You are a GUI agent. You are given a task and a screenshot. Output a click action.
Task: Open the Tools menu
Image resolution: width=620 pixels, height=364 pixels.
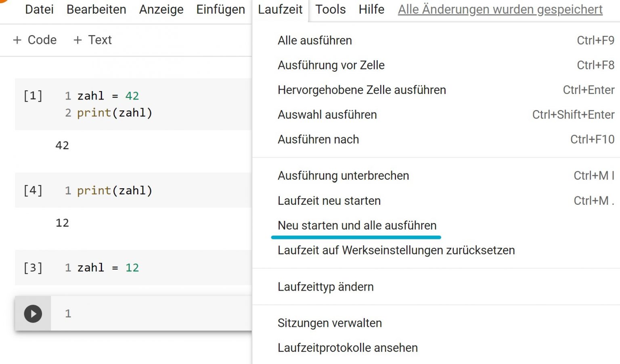click(330, 9)
